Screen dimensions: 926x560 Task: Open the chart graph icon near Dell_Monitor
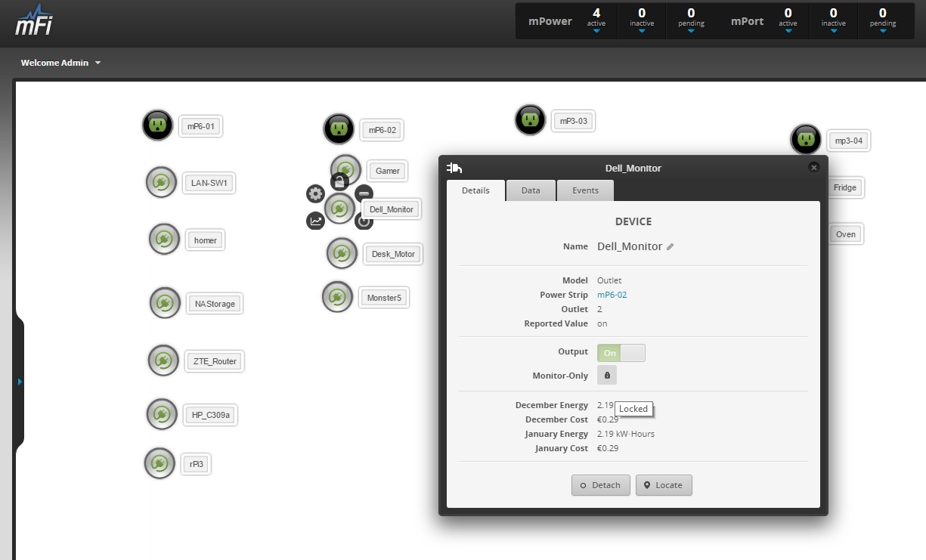tap(315, 221)
